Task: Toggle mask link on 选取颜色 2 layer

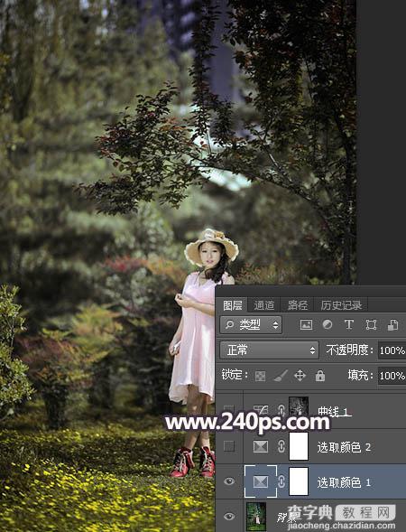Action: click(x=281, y=446)
